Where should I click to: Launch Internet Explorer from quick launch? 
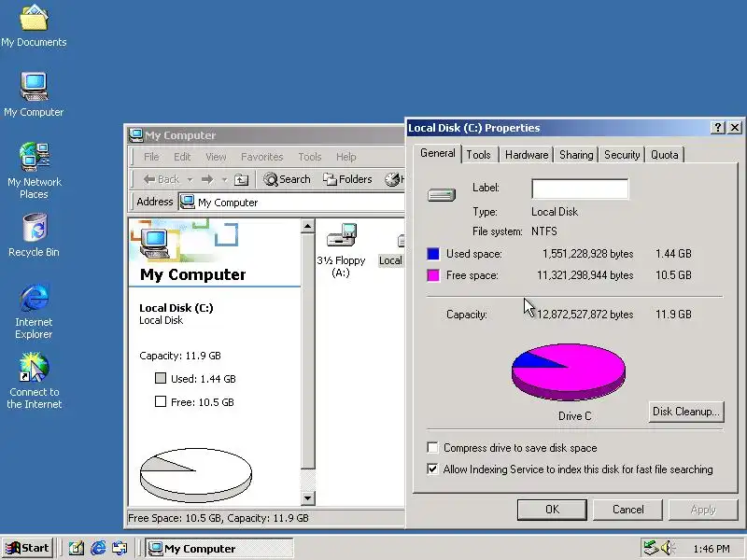[x=98, y=548]
